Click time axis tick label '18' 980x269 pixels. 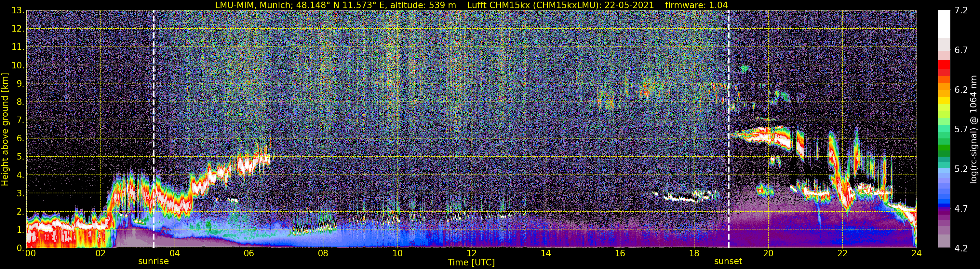(x=694, y=253)
